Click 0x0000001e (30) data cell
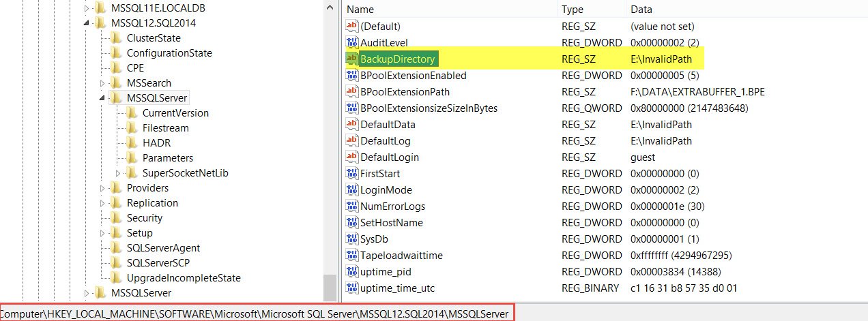 (x=667, y=207)
